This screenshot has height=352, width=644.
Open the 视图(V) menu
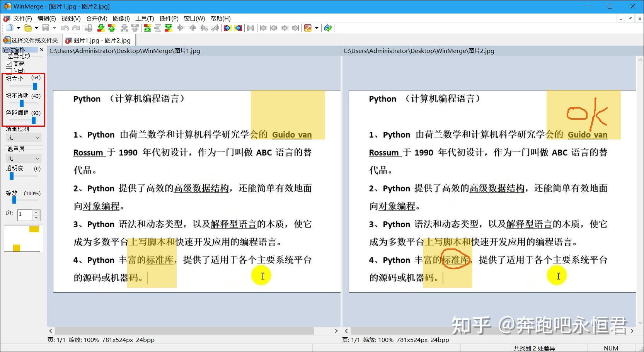coord(71,18)
